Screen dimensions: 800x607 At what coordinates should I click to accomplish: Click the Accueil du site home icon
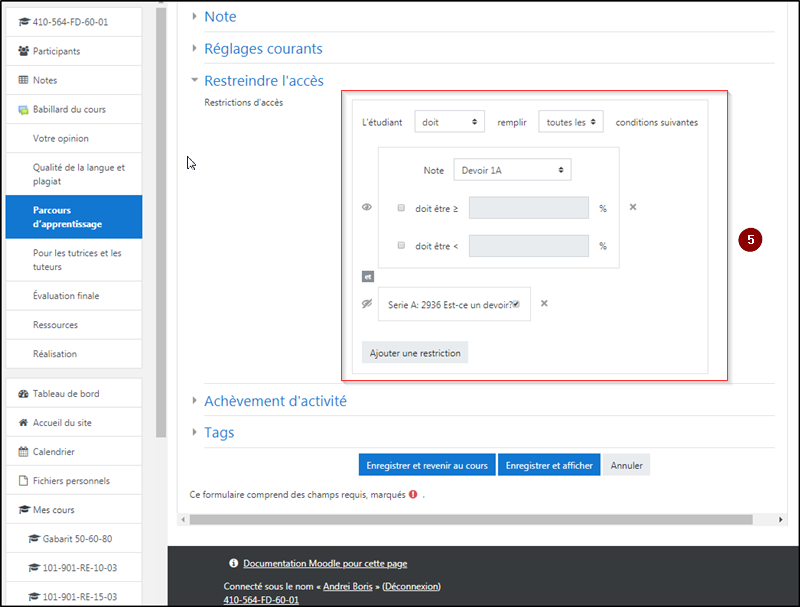click(24, 423)
